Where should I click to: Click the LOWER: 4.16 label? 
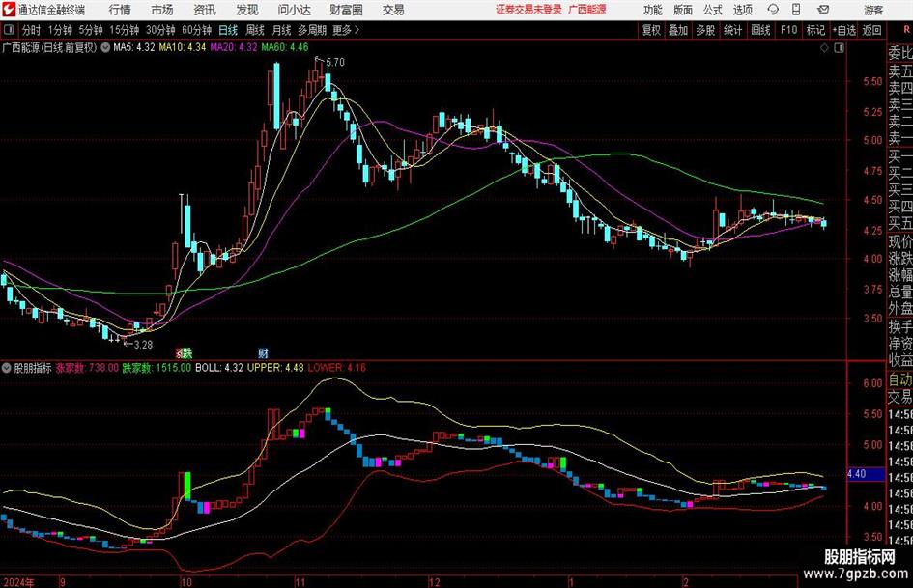336,368
